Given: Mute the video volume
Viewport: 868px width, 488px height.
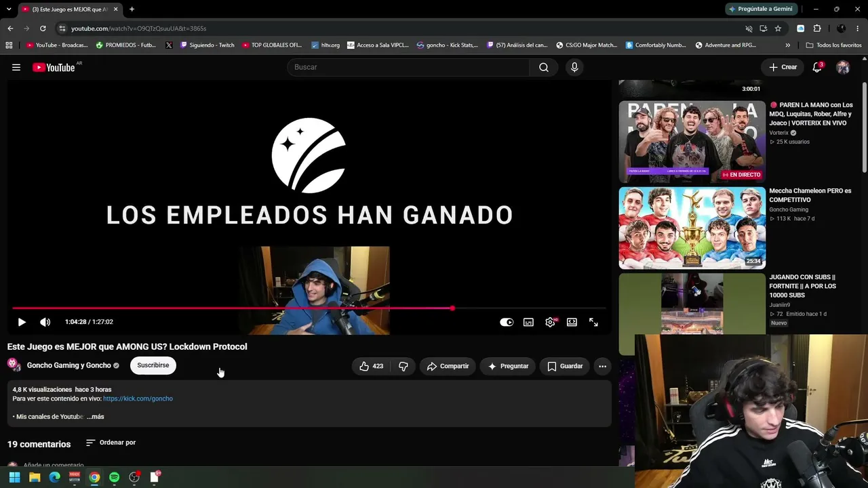Looking at the screenshot, I should 45,322.
